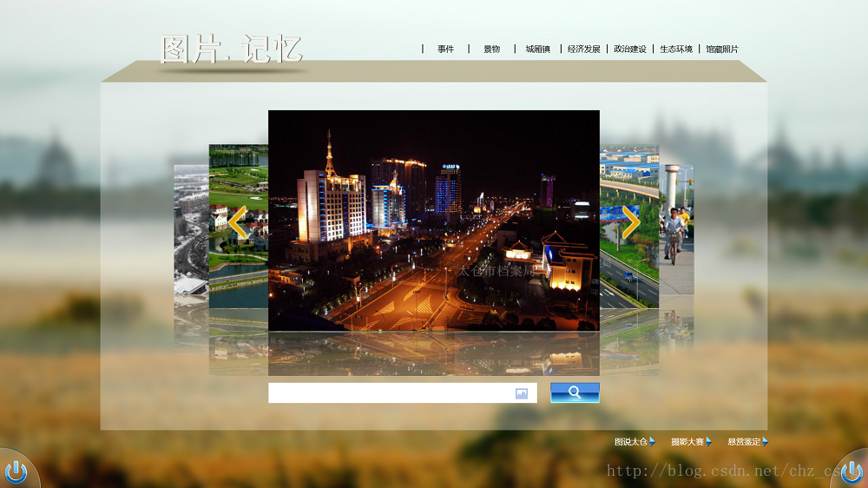Open the 经济发展 menu item
Screen dimensions: 868x488
tap(583, 49)
